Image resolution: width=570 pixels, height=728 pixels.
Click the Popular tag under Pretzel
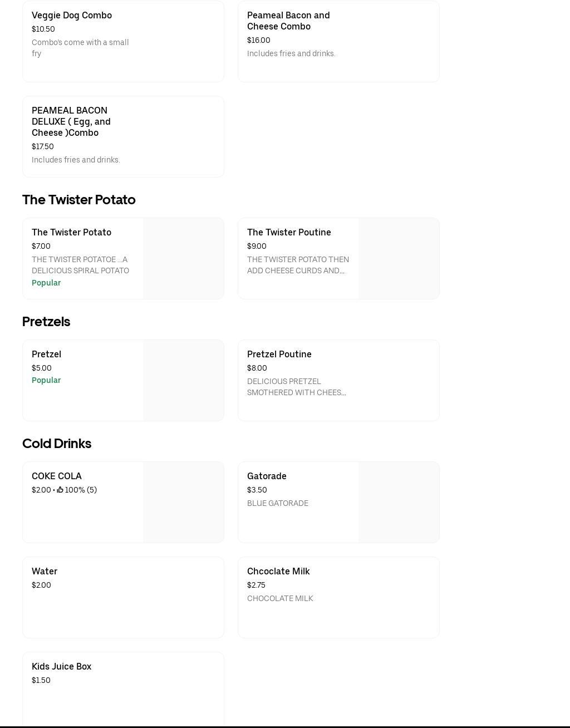click(x=46, y=380)
